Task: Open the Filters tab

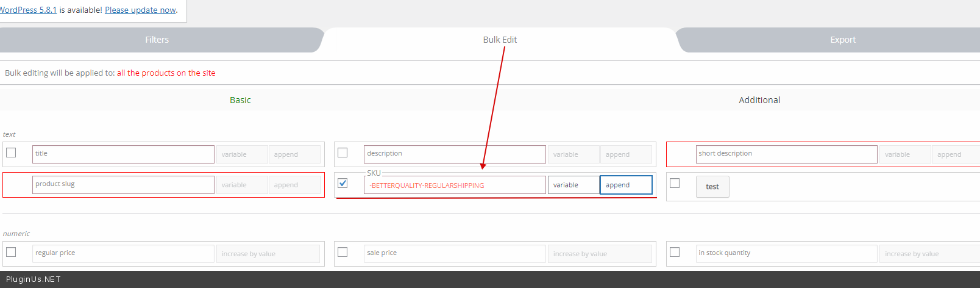Action: point(157,40)
